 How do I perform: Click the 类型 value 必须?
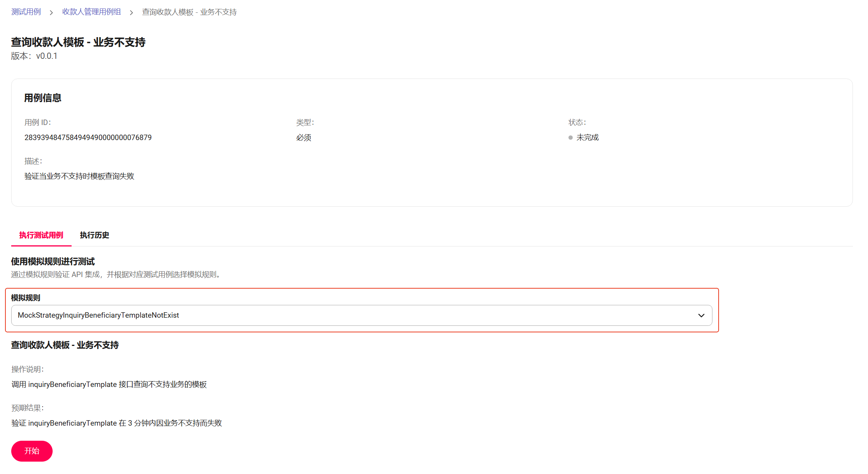coord(303,137)
